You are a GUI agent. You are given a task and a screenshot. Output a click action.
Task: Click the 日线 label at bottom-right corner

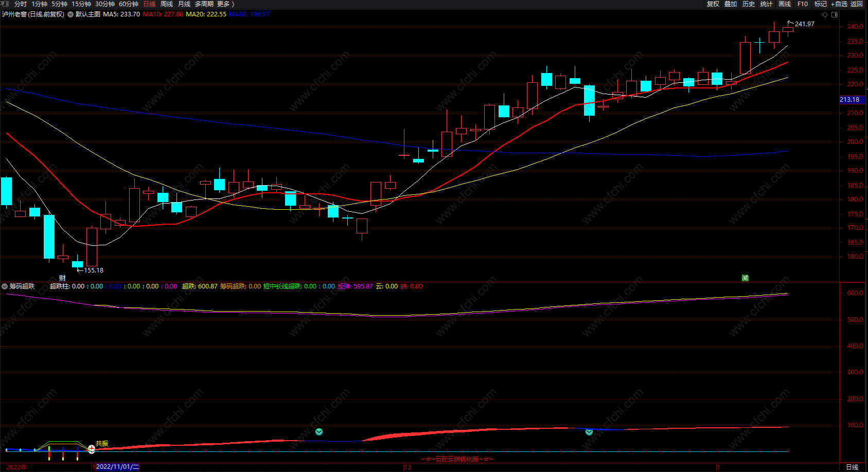tap(852, 467)
